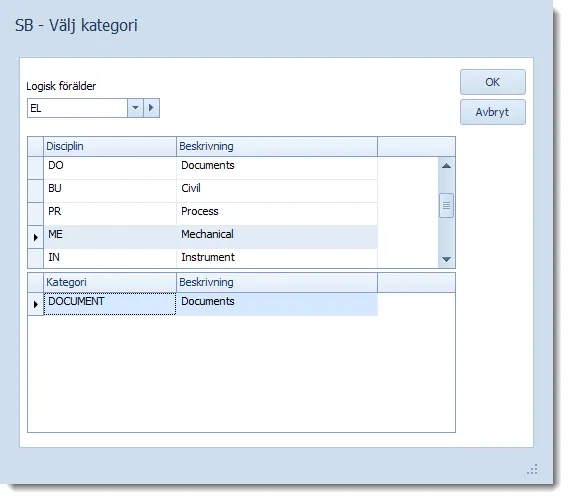Click the resize grip at dialog corner
Viewport: 568px width, 499px height.
point(532,469)
